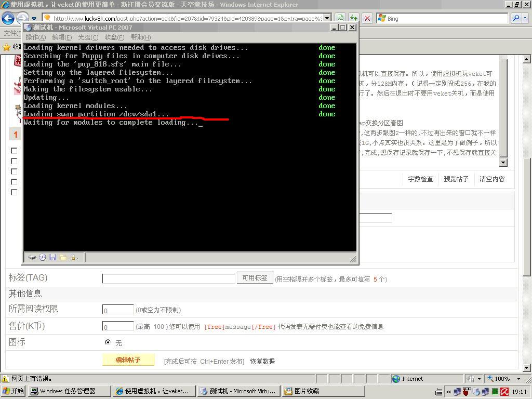Open the recent pages dropdown next to Forward

pyautogui.click(x=34, y=18)
